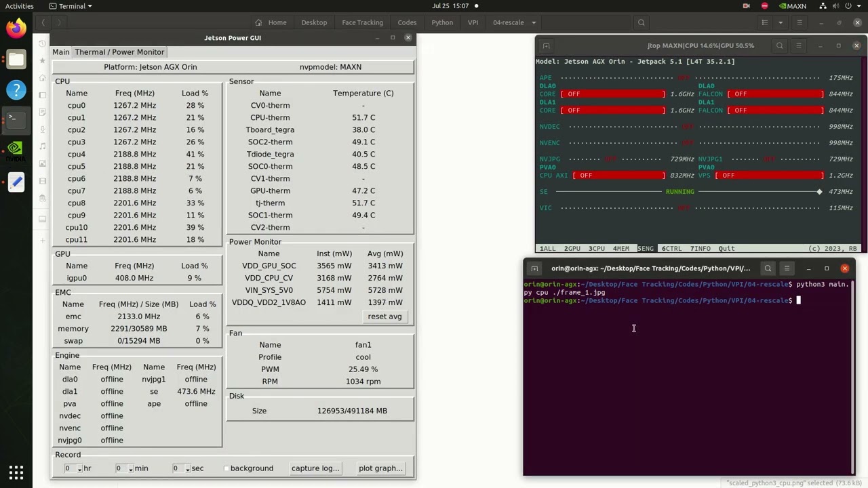Open Other Locations plus in Files sidebar
Screen dimensions: 868x488
click(43, 240)
